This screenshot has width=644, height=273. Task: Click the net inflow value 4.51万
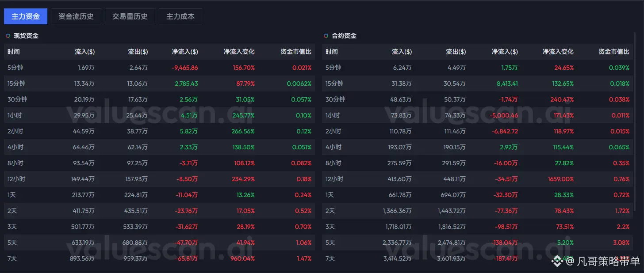[189, 115]
